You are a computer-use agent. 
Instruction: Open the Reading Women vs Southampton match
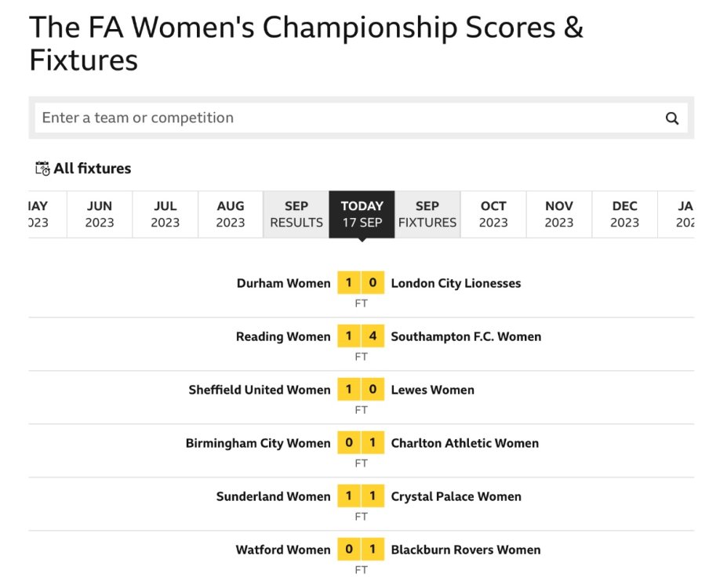362,336
